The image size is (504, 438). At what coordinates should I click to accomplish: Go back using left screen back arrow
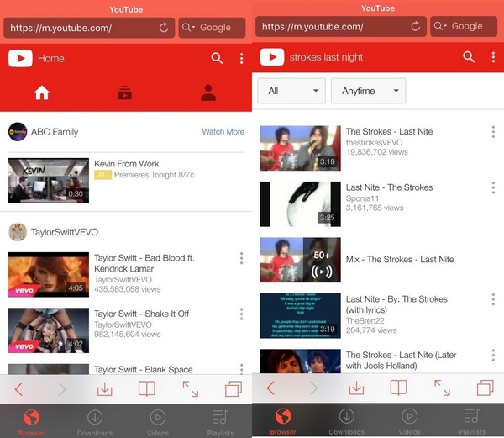18,388
